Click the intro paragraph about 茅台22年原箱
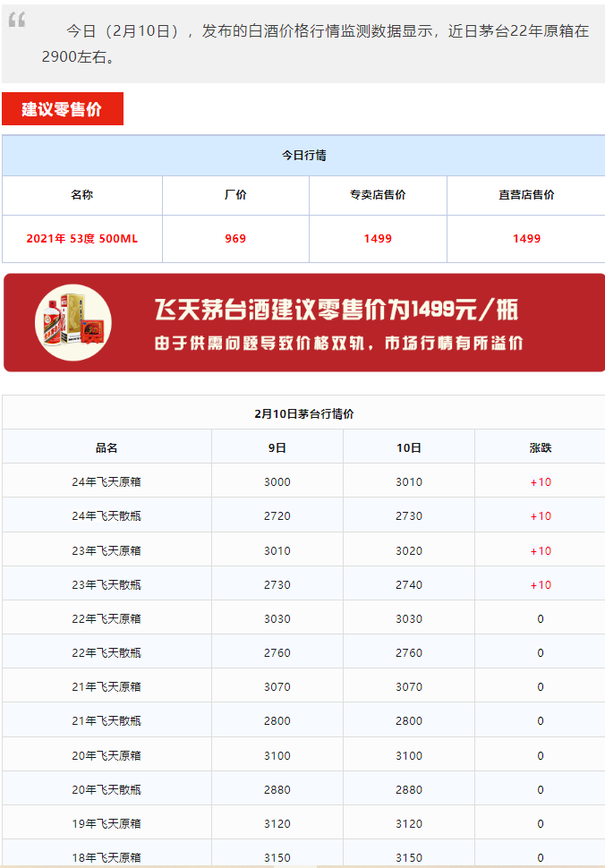 pyautogui.click(x=316, y=44)
